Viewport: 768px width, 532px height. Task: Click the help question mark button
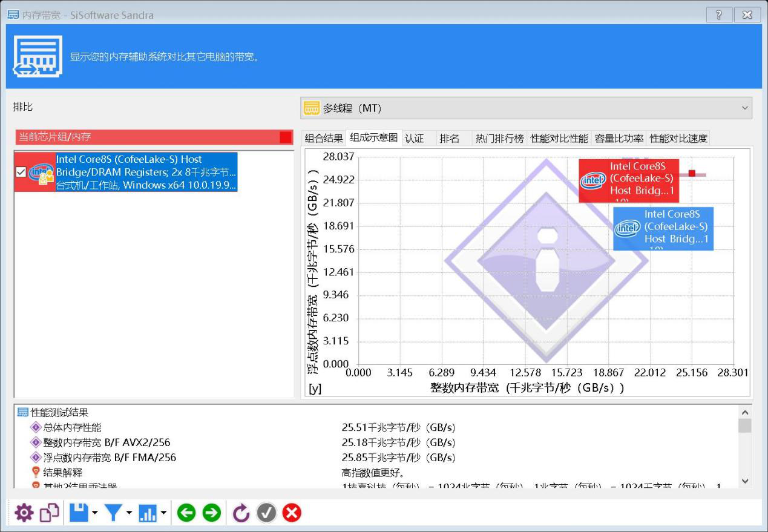(719, 15)
